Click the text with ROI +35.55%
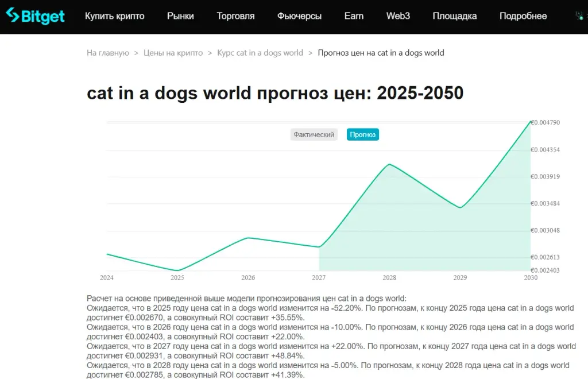Screen dimensions: 588x379 tap(330, 313)
